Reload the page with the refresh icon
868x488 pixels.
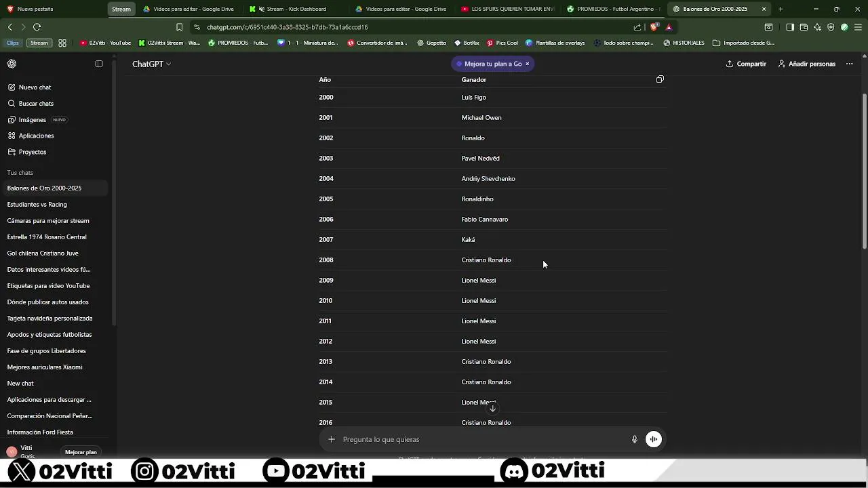[37, 27]
